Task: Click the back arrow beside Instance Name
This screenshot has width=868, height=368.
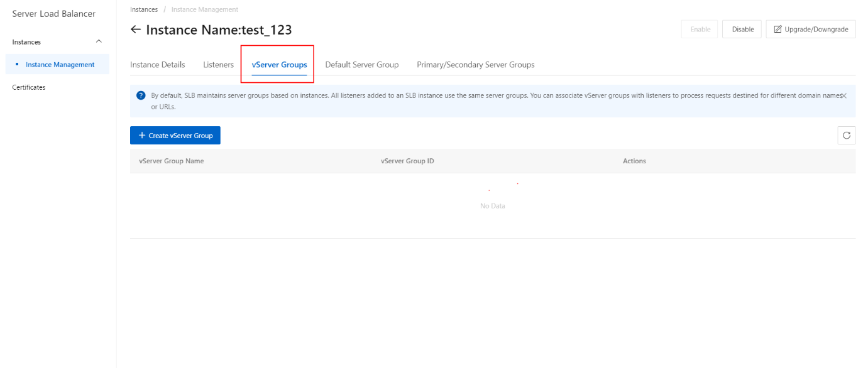Action: click(x=136, y=30)
